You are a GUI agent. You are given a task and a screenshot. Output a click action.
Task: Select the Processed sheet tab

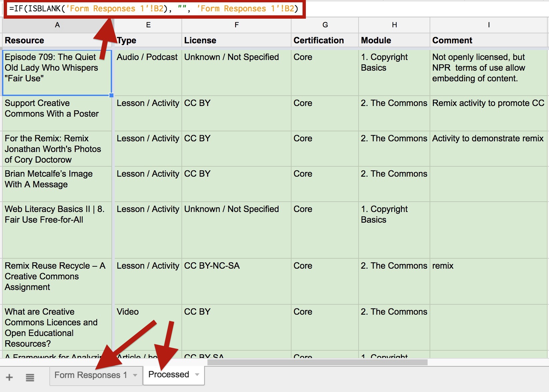168,375
